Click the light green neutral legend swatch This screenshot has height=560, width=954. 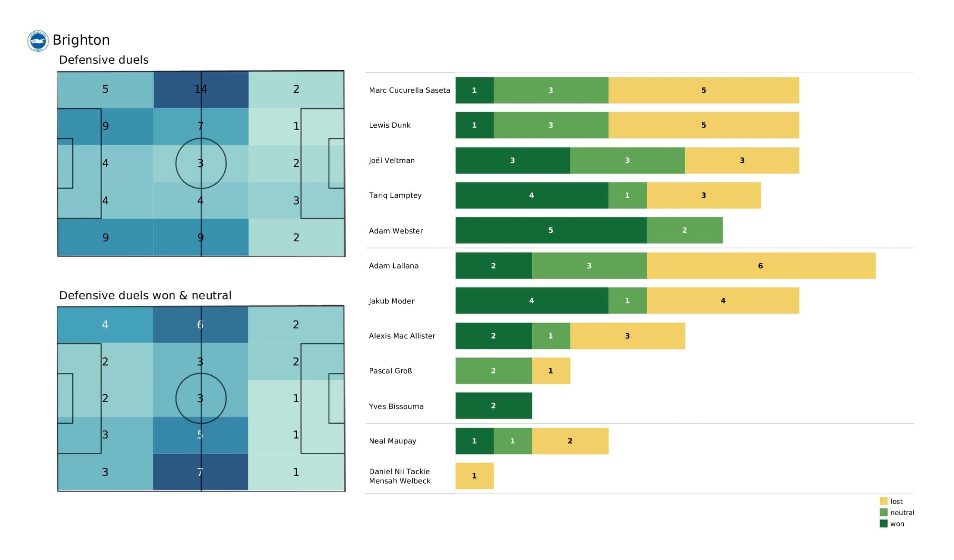(883, 512)
